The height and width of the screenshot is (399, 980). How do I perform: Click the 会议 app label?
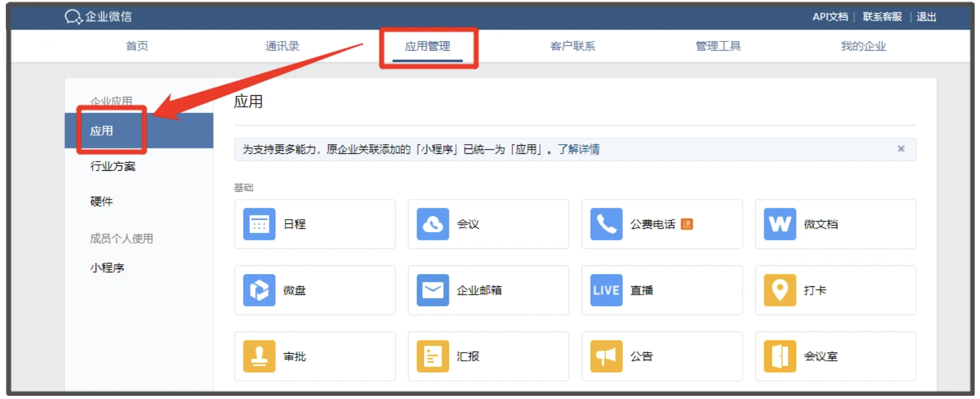[x=468, y=224]
